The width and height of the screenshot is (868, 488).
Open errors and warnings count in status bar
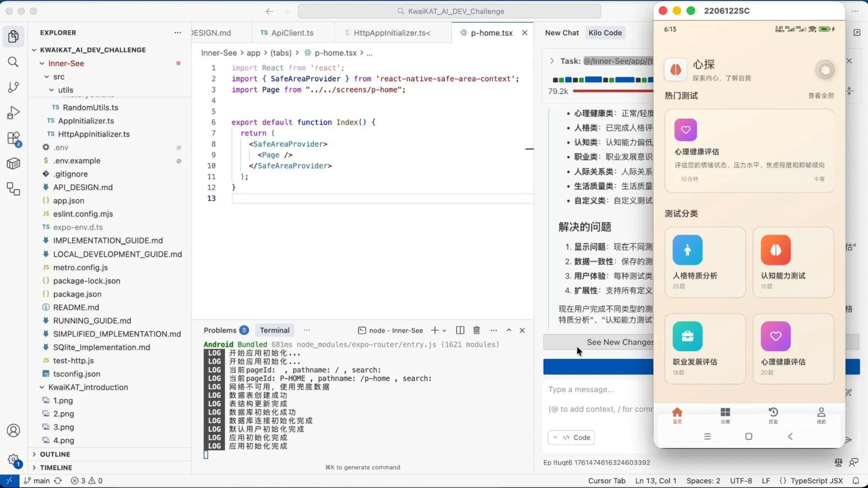click(87, 481)
